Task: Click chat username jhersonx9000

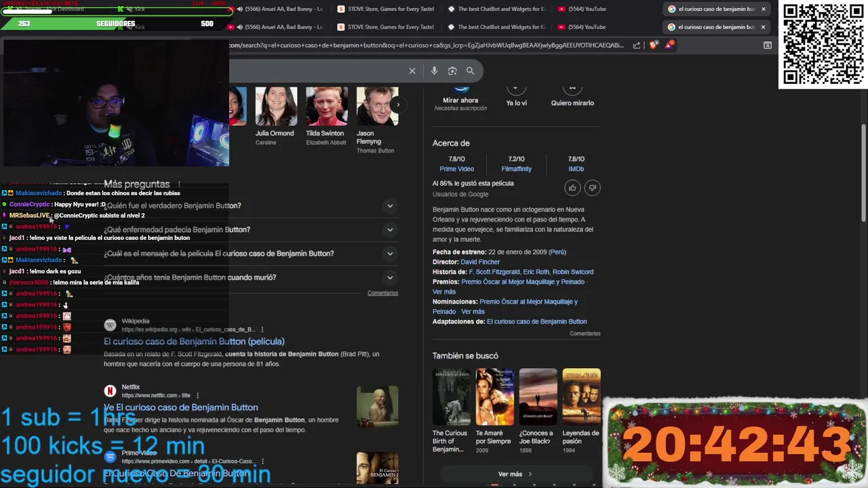Action: (29, 282)
